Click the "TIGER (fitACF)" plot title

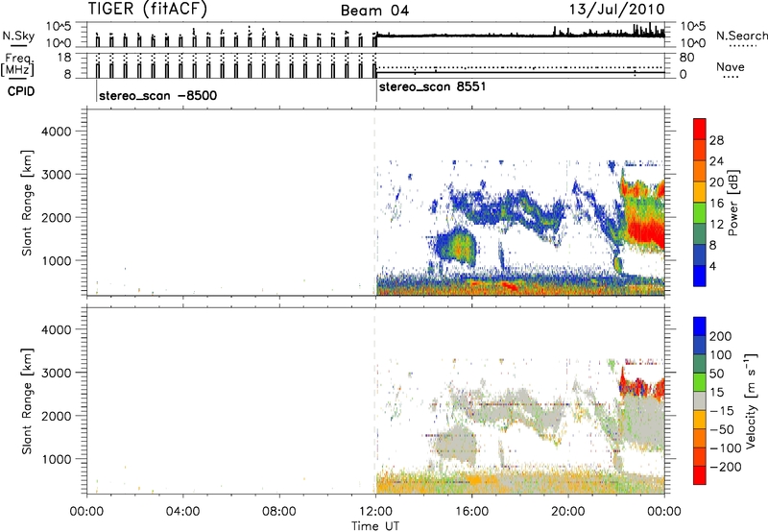tap(148, 9)
